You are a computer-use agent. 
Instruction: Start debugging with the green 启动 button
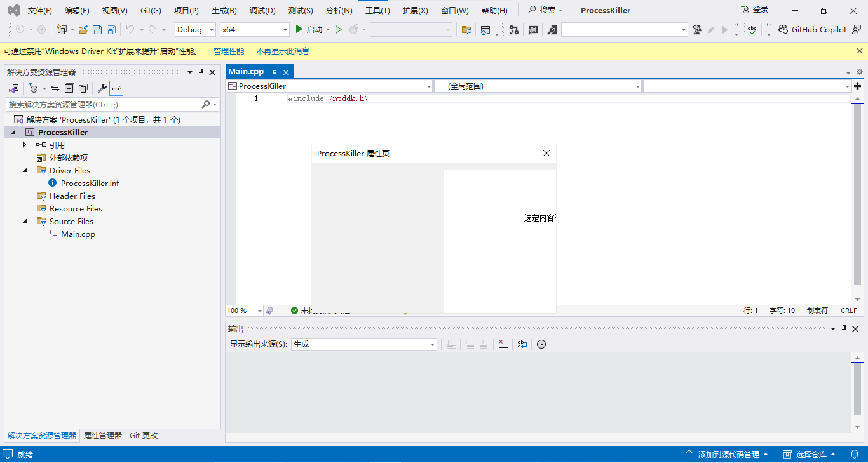[x=309, y=29]
